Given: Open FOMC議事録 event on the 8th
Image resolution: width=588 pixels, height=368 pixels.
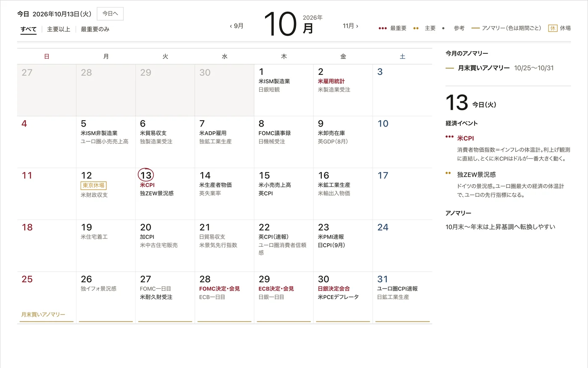Looking at the screenshot, I should tap(275, 133).
